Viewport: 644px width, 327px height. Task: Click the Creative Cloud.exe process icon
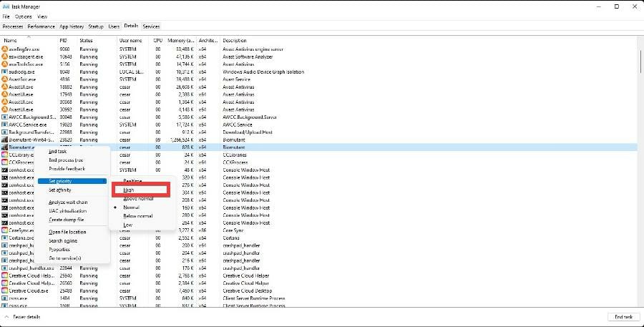pos(5,291)
